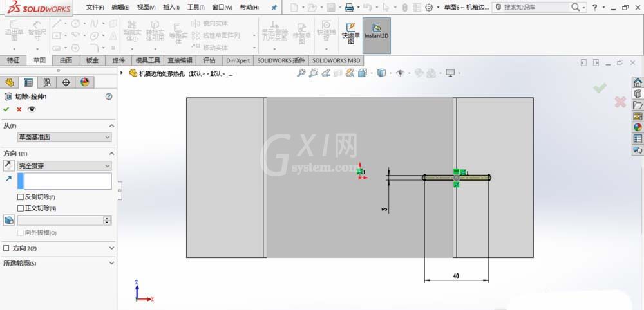Click the reverse direction button

pyautogui.click(x=8, y=166)
